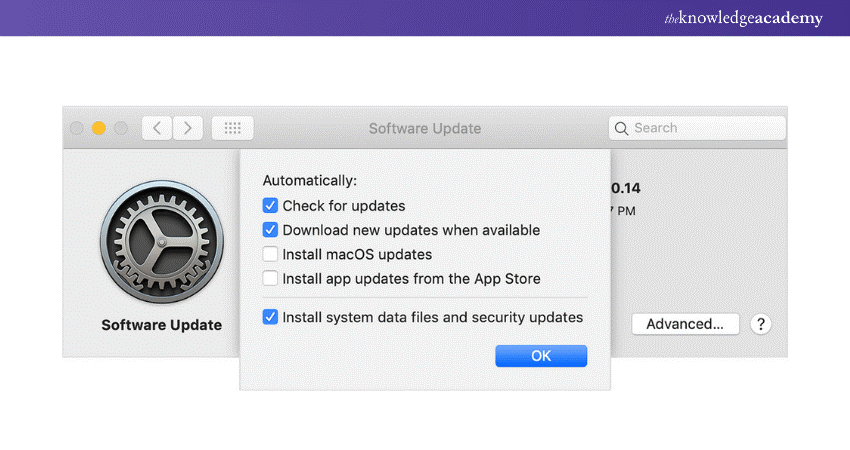This screenshot has width=850, height=450.
Task: Enable Install macOS updates
Action: pos(270,254)
